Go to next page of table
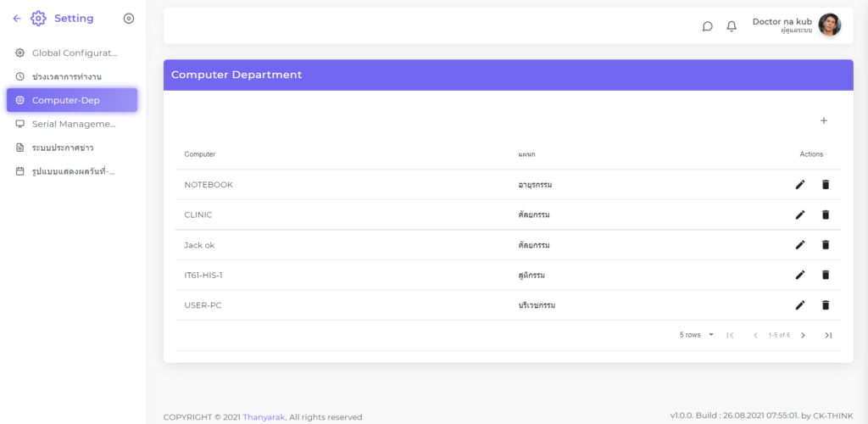 [803, 335]
